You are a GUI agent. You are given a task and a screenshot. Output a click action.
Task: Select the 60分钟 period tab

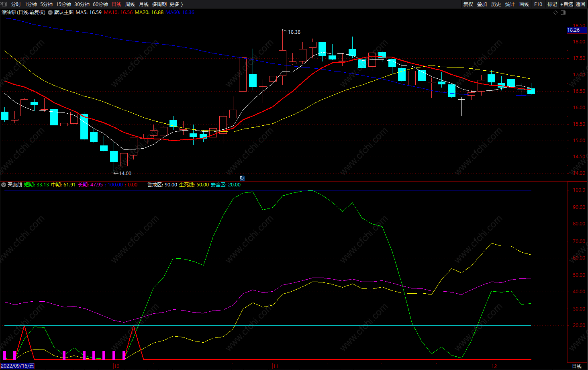[x=100, y=4]
